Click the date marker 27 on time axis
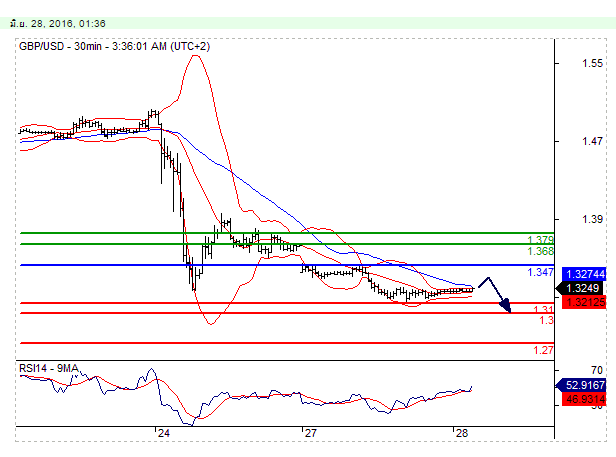The width and height of the screenshot is (616, 457). [x=310, y=433]
